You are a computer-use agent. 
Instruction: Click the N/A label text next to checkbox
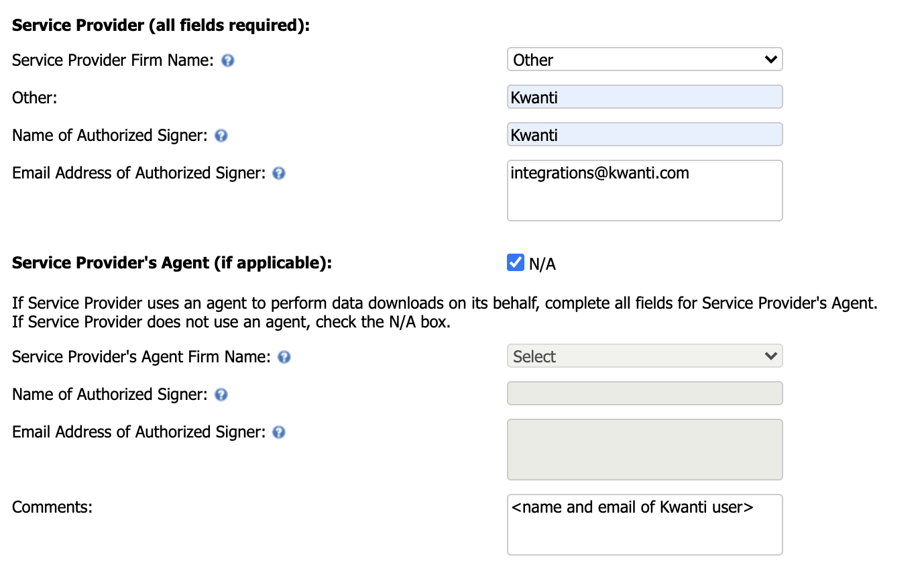tap(542, 264)
